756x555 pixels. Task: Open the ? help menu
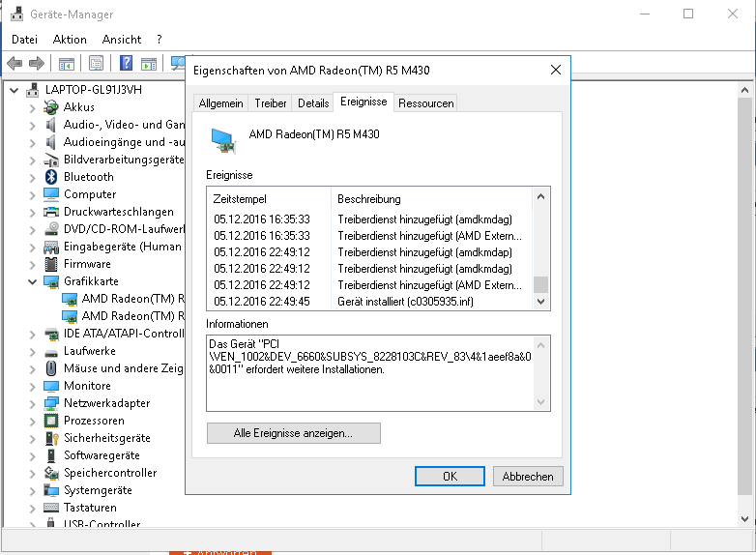160,40
